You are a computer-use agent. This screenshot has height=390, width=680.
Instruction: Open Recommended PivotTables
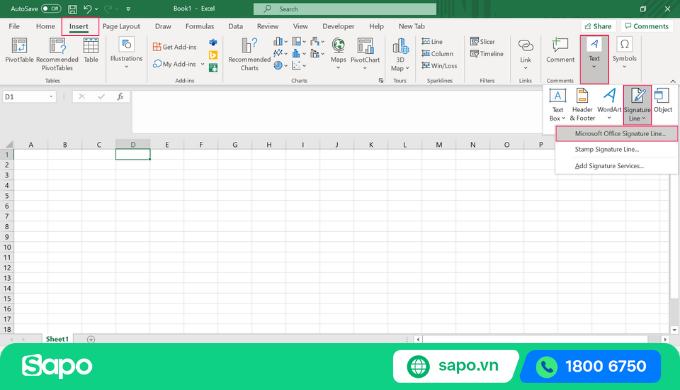click(x=57, y=54)
